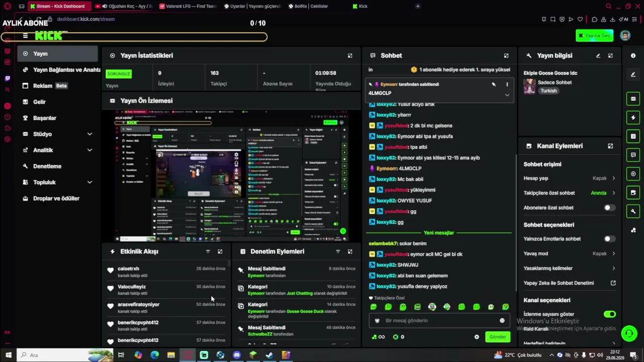Viewport: 644px width, 362px height.
Task: Switch to the BotRix Çekilişler tab
Action: pos(316,6)
